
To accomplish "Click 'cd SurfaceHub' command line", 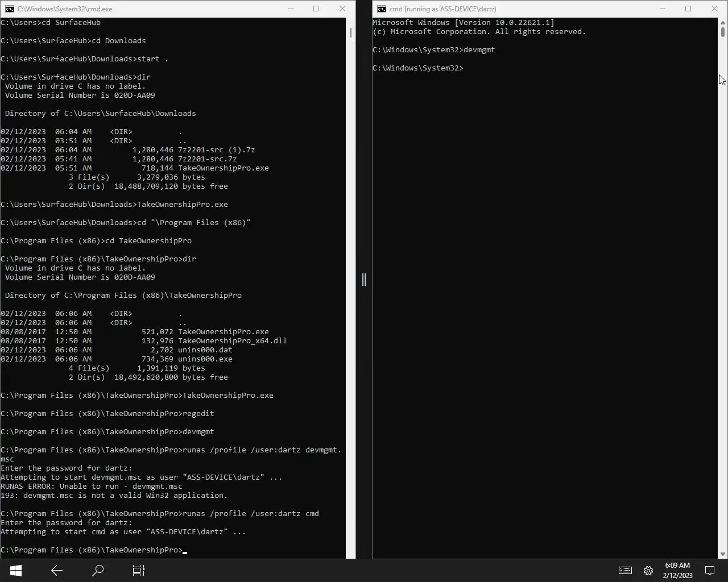I will pyautogui.click(x=51, y=22).
